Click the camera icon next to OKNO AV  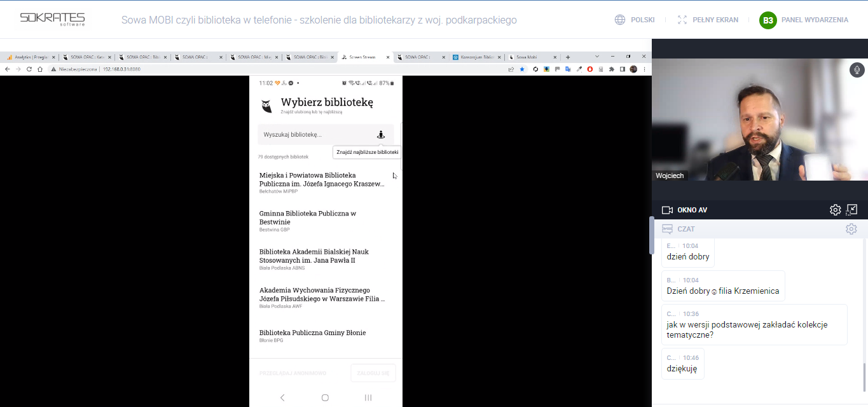[667, 210]
